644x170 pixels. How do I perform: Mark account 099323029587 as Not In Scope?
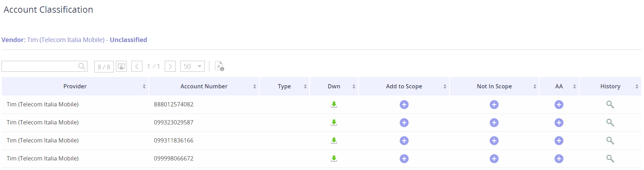pos(494,123)
